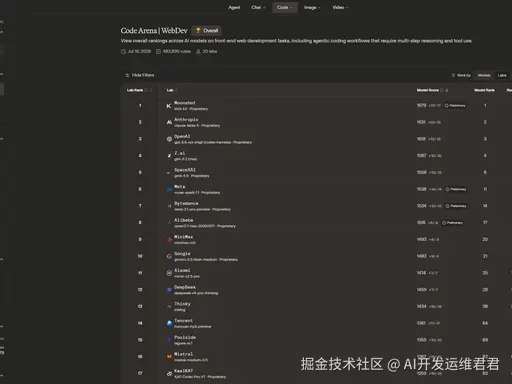The height and width of the screenshot is (384, 512).
Task: Click the Model Rank column header
Action: coord(484,90)
